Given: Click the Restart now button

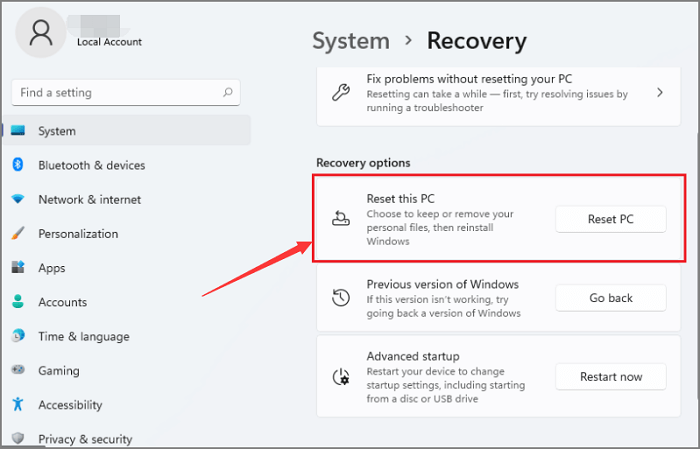Looking at the screenshot, I should pos(611,377).
